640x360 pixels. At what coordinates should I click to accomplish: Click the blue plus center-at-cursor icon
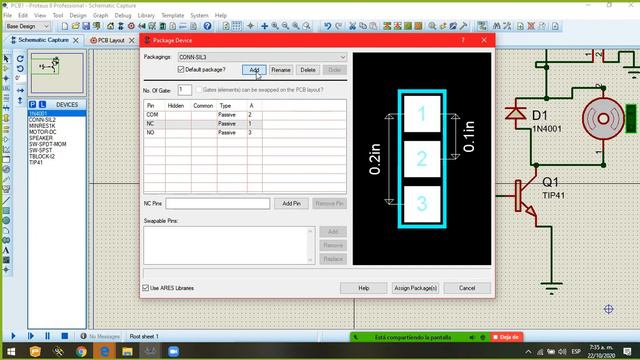point(264,26)
